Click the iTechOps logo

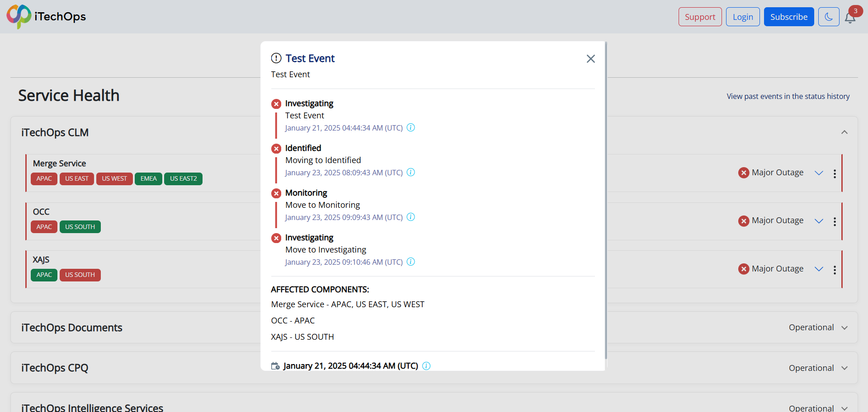click(46, 17)
